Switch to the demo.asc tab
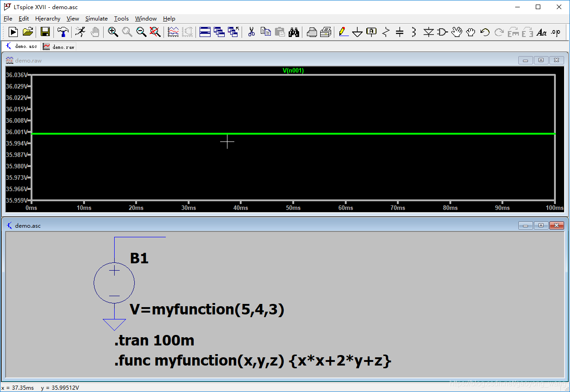The height and width of the screenshot is (392, 570). point(21,46)
